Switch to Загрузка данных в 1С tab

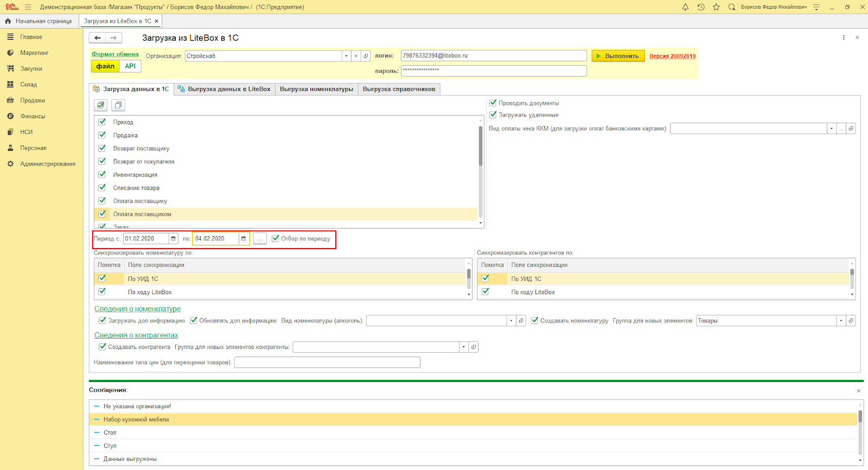point(131,89)
